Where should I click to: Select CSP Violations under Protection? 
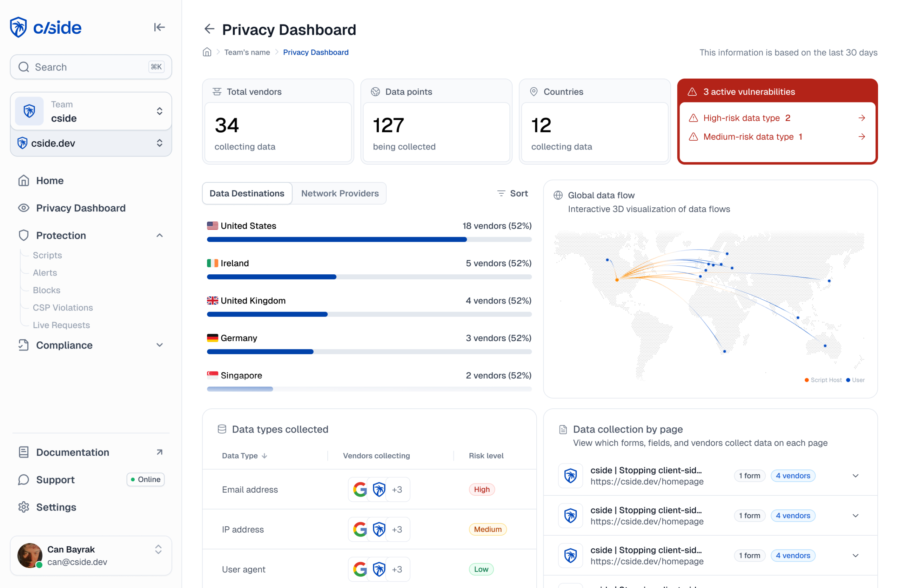tap(63, 308)
